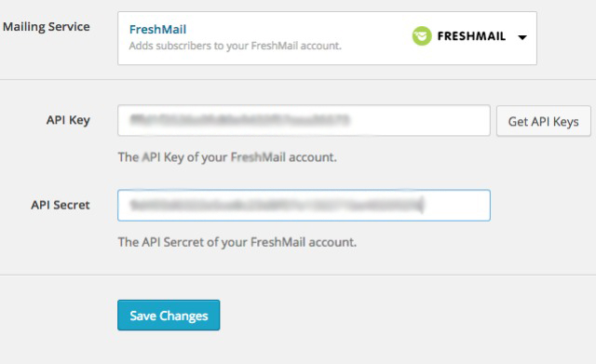Click the blurred value inside API Key field
Screen dimensions: 596x364
coord(239,120)
